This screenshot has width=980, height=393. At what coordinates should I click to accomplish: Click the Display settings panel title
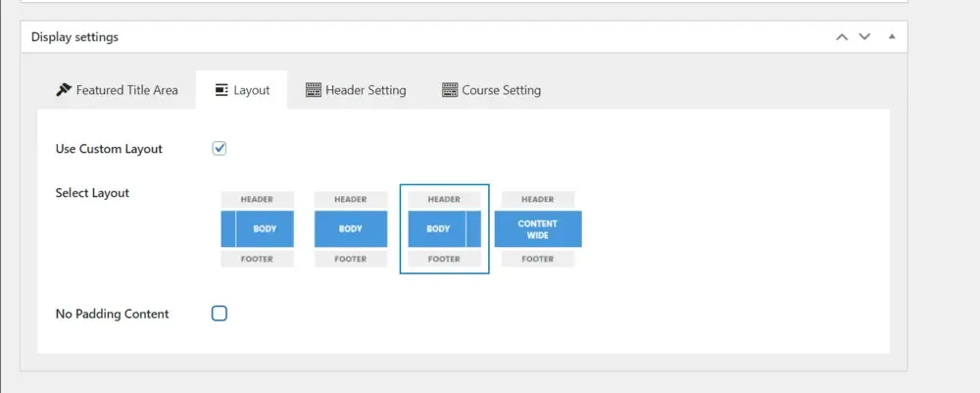[75, 37]
